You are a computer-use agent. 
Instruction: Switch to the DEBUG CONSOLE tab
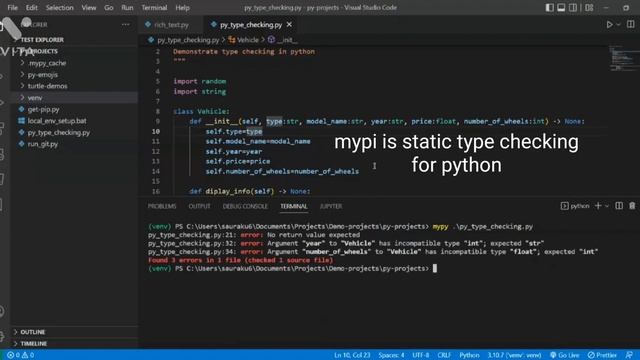(x=245, y=207)
